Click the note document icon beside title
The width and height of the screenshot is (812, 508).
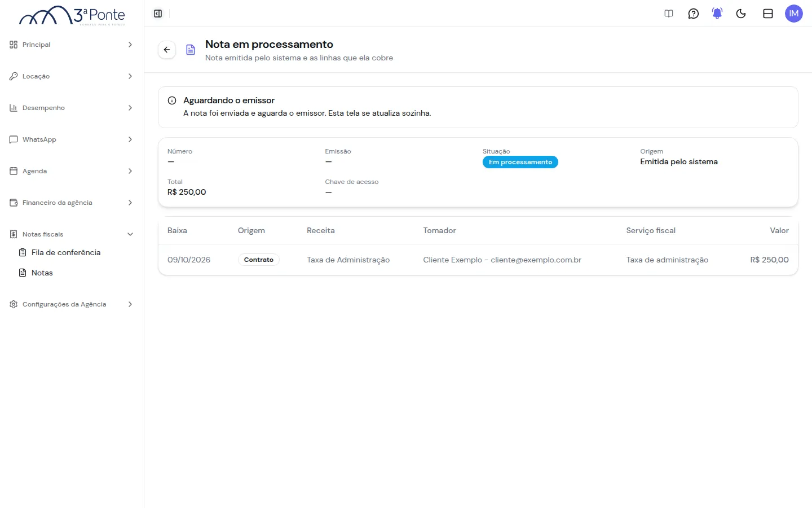191,50
